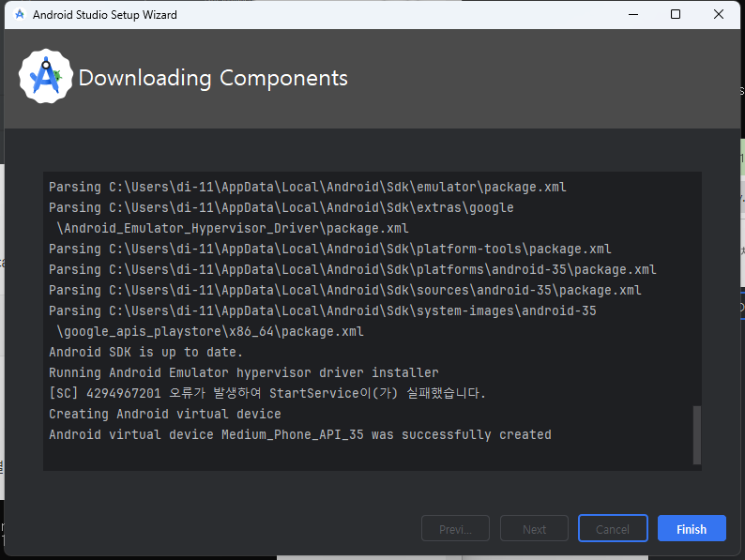The height and width of the screenshot is (560, 745).
Task: Click the sources\android-35 parsing line
Action: pyautogui.click(x=345, y=290)
